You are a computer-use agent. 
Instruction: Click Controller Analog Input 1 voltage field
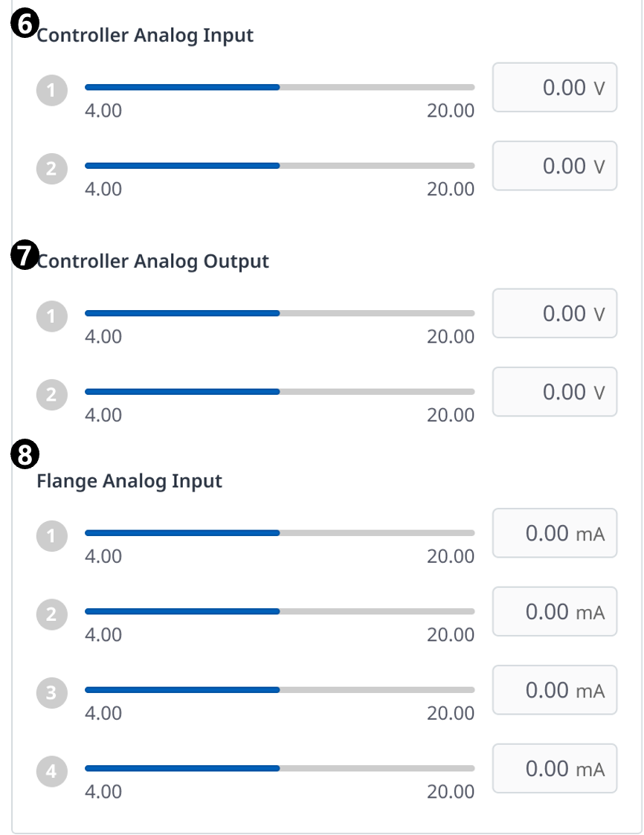(x=555, y=88)
